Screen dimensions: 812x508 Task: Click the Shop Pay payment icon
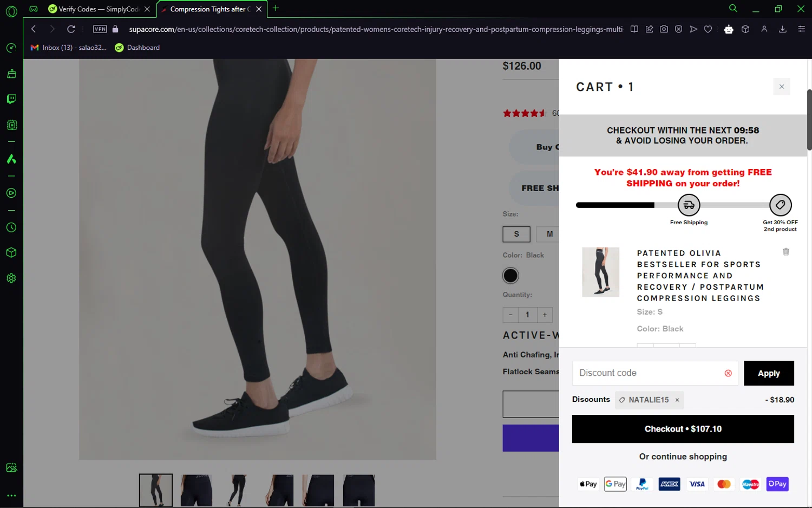tap(777, 484)
